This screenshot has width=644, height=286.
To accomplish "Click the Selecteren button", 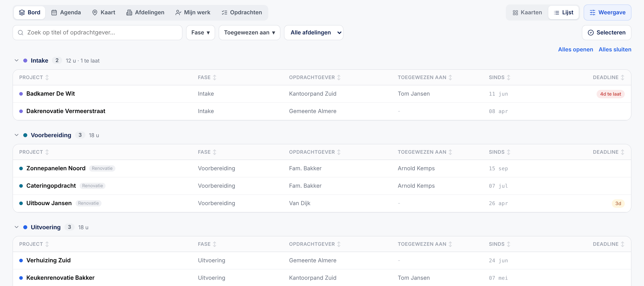I will click(606, 33).
